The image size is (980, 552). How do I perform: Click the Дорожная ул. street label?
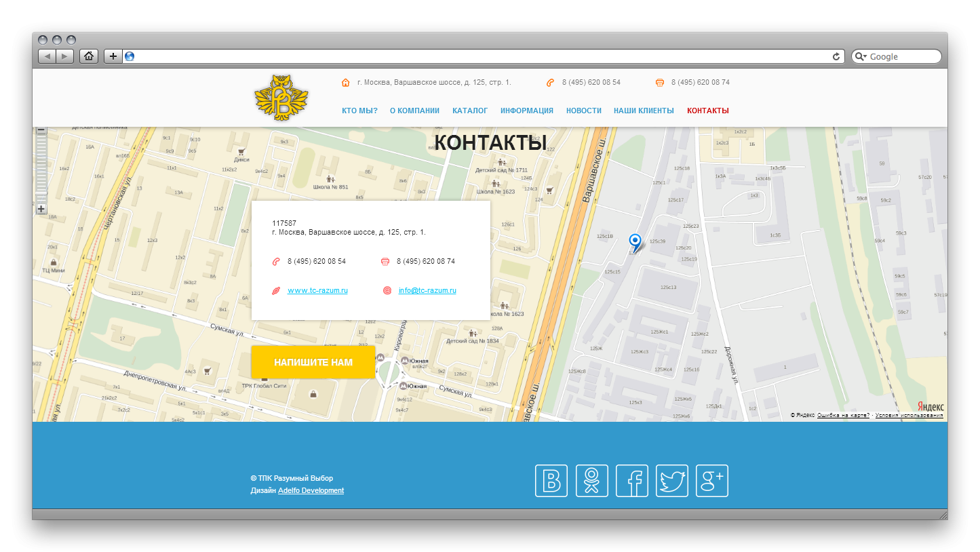[732, 367]
